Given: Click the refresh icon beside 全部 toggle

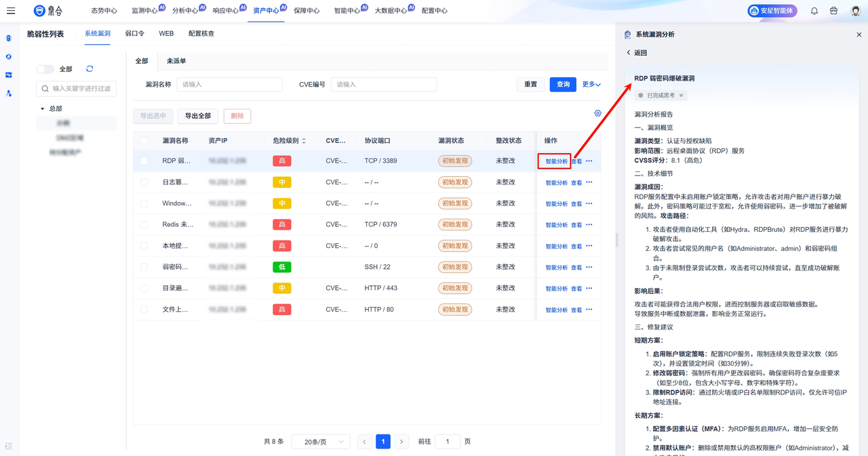Looking at the screenshot, I should tap(90, 69).
